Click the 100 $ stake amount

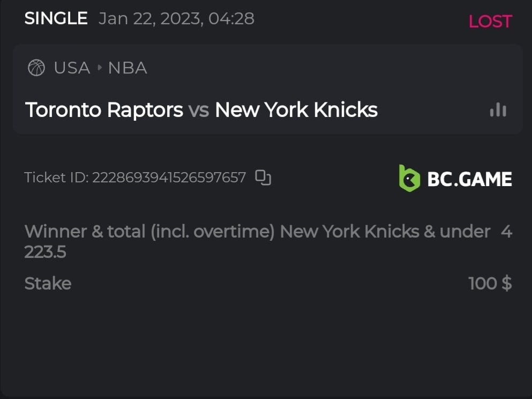[x=490, y=283]
